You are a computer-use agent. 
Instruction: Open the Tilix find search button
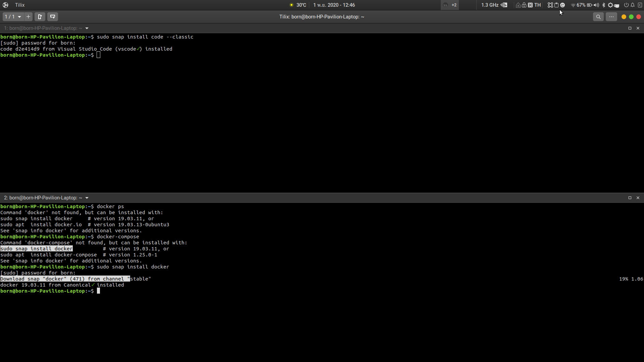pos(598,17)
